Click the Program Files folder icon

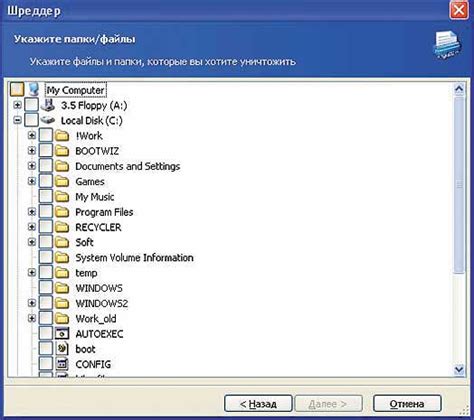(62, 212)
